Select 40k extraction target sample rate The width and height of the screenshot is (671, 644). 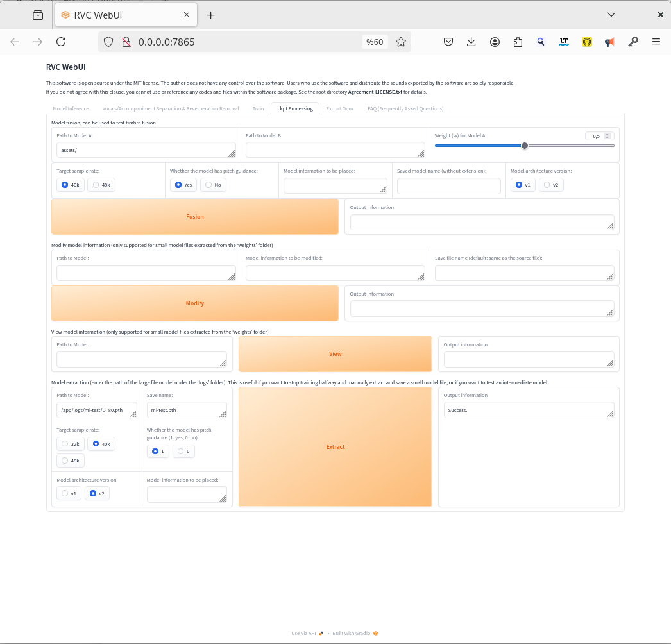[x=101, y=444]
